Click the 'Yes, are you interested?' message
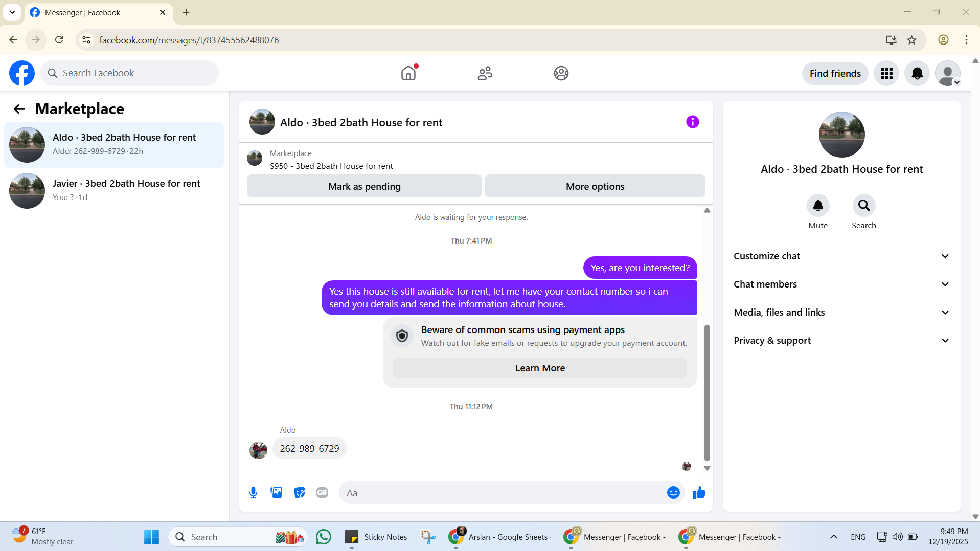This screenshot has height=551, width=980. coord(640,268)
